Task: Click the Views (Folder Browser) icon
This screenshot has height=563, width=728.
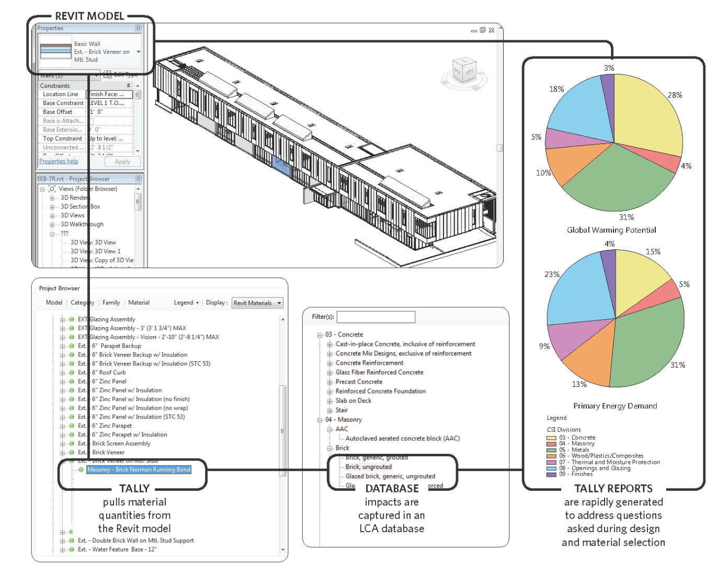Action: coord(52,189)
